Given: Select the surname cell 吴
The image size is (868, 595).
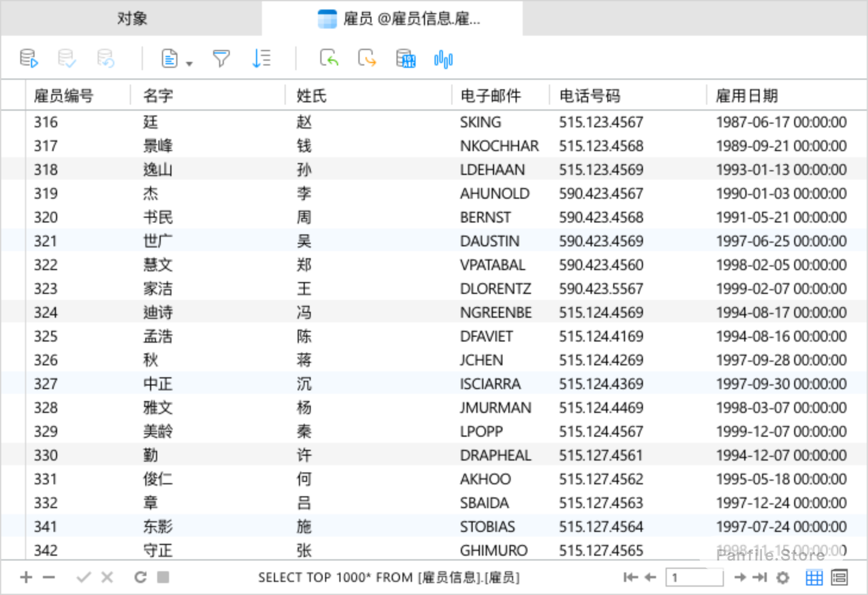Looking at the screenshot, I should pos(304,241).
